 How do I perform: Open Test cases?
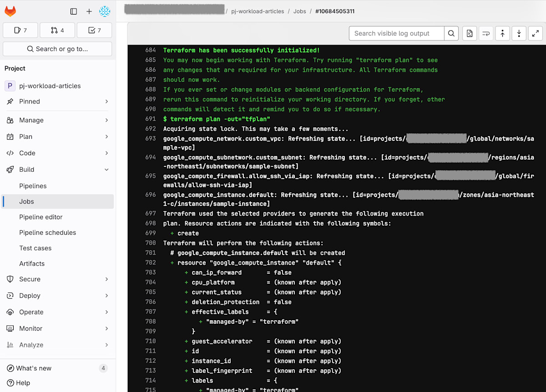[x=35, y=248]
